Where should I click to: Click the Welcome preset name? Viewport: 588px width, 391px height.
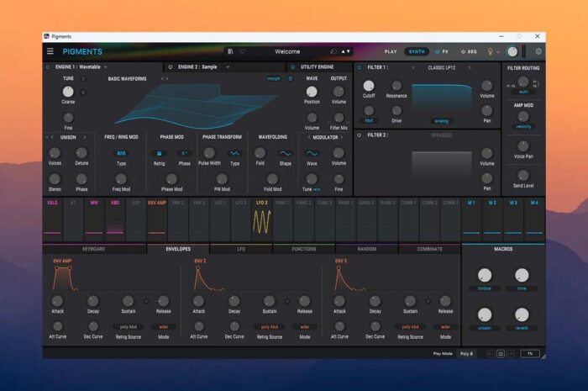point(287,51)
